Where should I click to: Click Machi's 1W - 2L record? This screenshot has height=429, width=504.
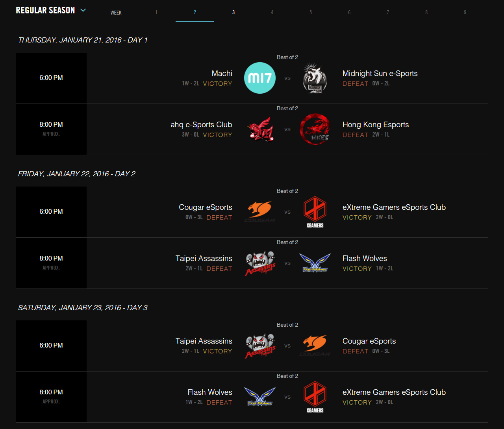pyautogui.click(x=191, y=83)
